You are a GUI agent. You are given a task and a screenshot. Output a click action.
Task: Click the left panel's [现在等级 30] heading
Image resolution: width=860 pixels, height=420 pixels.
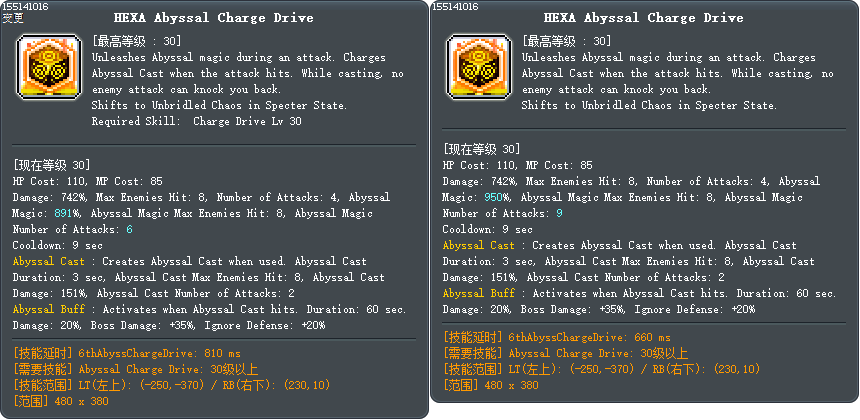[52, 165]
